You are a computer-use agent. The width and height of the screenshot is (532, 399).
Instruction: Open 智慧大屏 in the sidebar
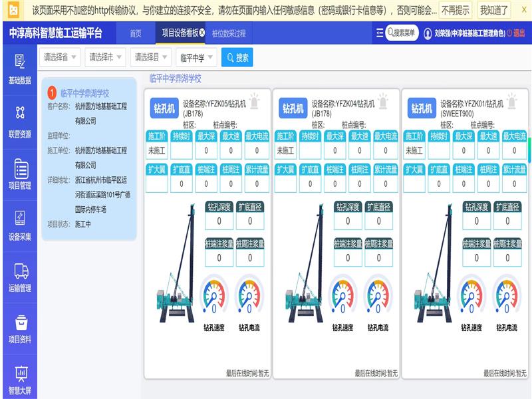(19, 380)
